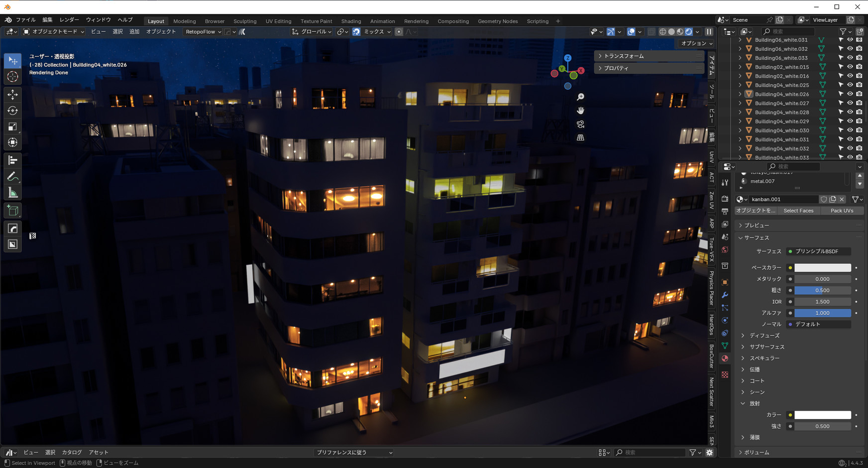Open the Texture properties checker icon
The height and width of the screenshot is (468, 868).
tap(725, 374)
